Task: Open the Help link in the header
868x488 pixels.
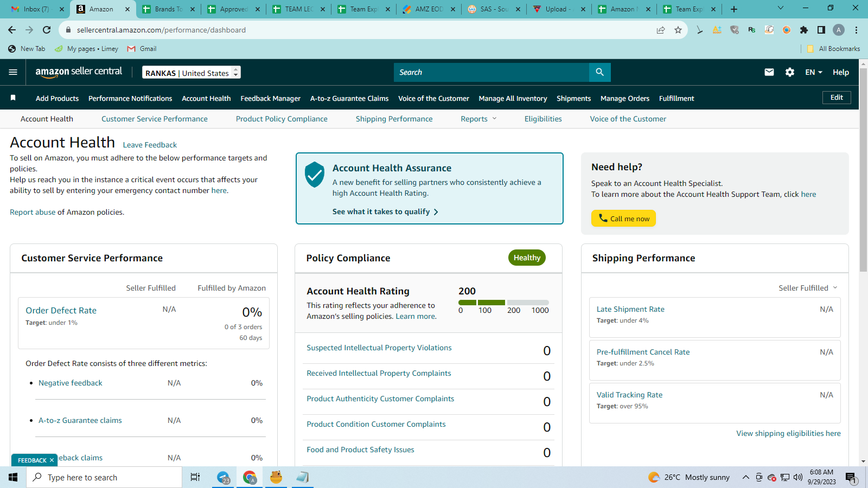Action: click(841, 72)
